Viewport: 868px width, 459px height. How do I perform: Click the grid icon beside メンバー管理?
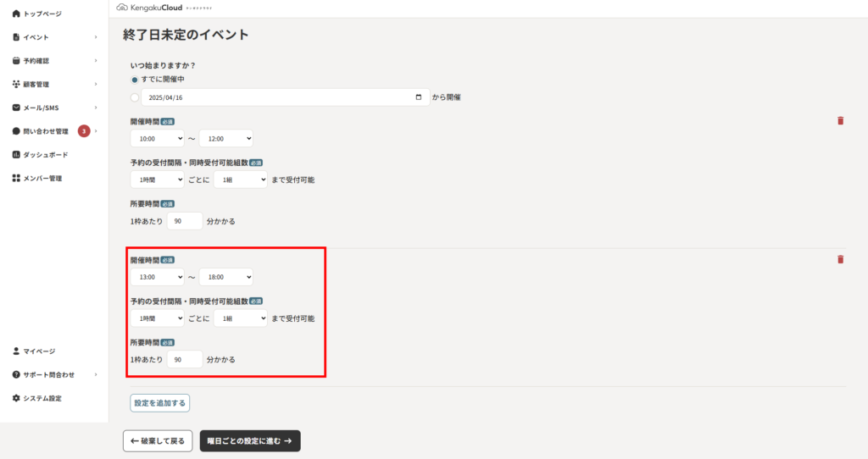pos(16,178)
